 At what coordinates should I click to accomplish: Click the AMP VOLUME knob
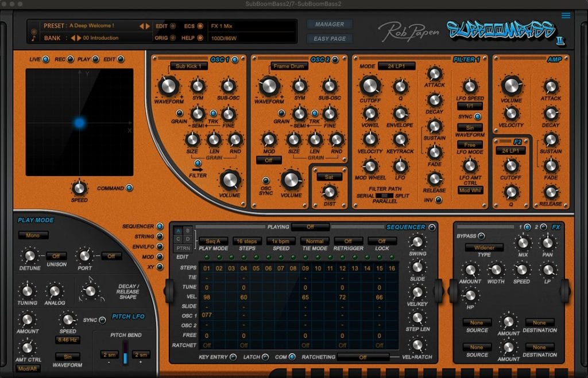(x=511, y=86)
